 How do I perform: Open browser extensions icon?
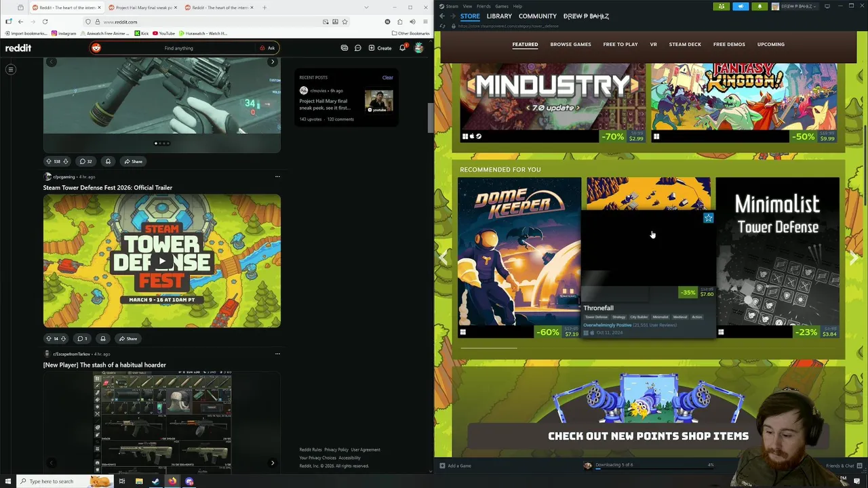pyautogui.click(x=399, y=22)
